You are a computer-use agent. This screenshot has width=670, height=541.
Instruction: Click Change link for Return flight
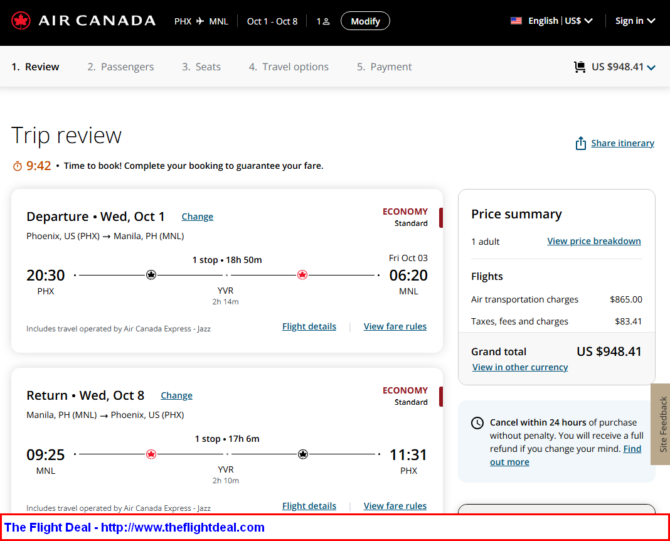tap(176, 396)
